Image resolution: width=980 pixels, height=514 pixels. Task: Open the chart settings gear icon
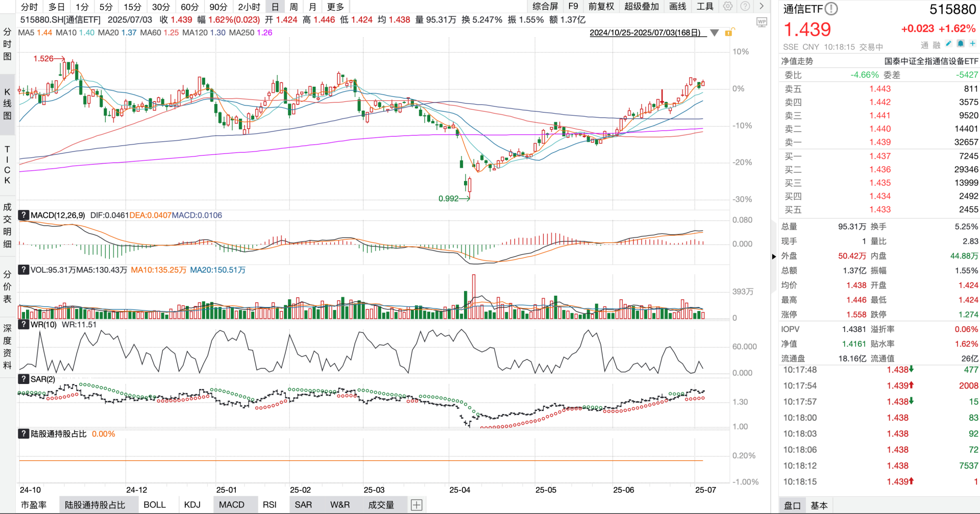[x=728, y=6]
